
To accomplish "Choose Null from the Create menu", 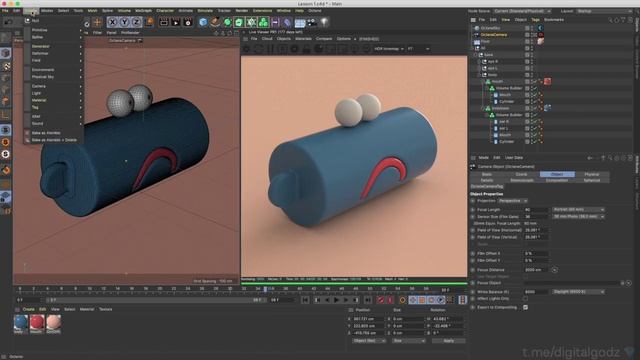I will click(x=54, y=21).
